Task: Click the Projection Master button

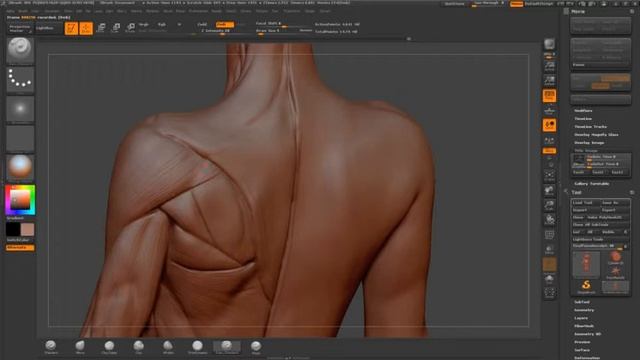Action: 20,28
